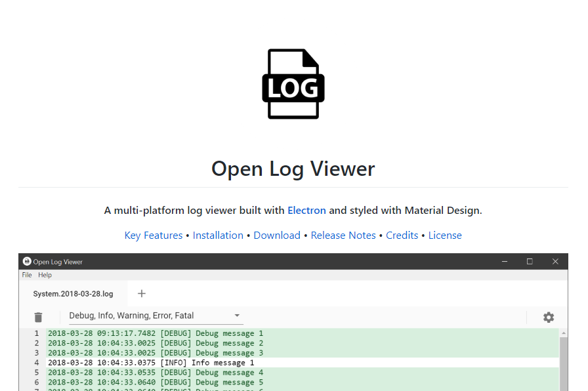Follow the Electron link
Viewport: 588px width, 391px height.
click(x=306, y=211)
